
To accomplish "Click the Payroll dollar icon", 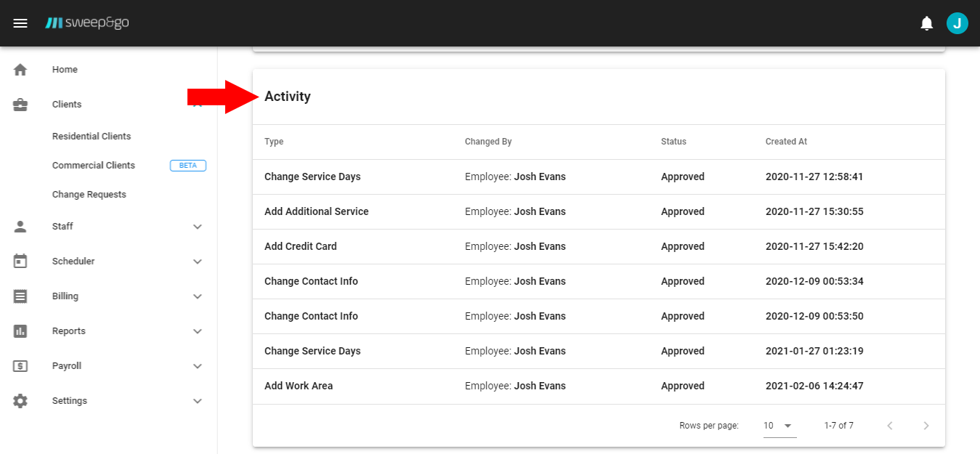I will click(x=20, y=366).
